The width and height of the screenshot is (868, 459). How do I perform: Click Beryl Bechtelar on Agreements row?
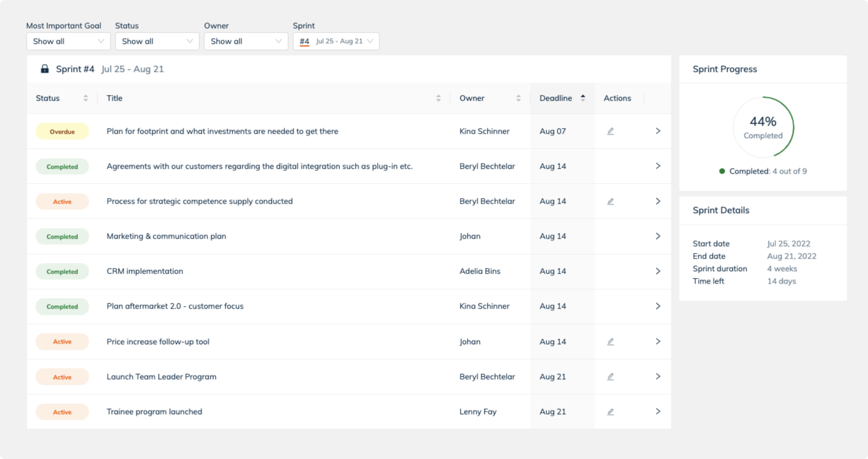[487, 166]
